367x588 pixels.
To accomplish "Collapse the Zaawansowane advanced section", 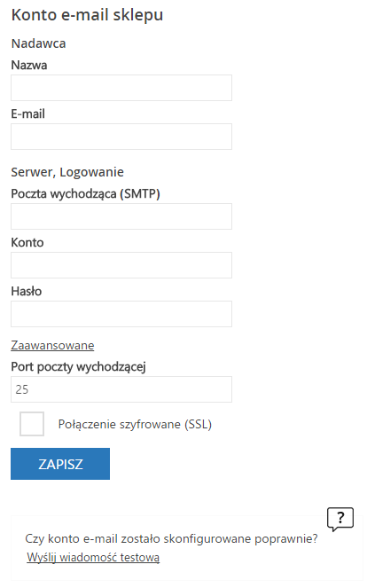I will (x=52, y=345).
